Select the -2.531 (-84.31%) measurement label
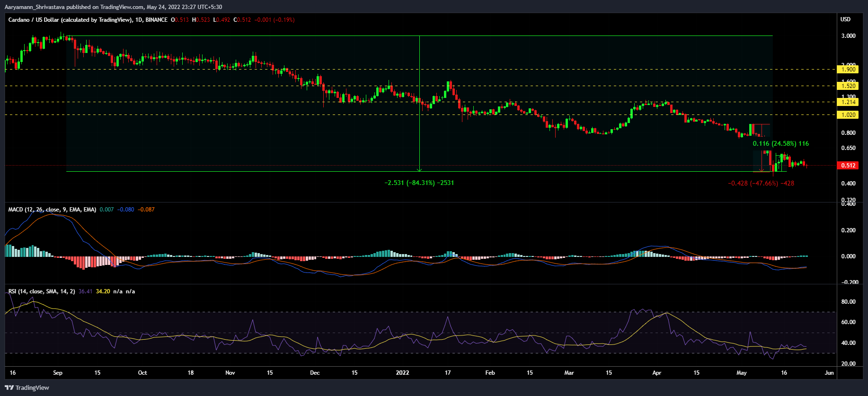The width and height of the screenshot is (868, 396). [419, 183]
